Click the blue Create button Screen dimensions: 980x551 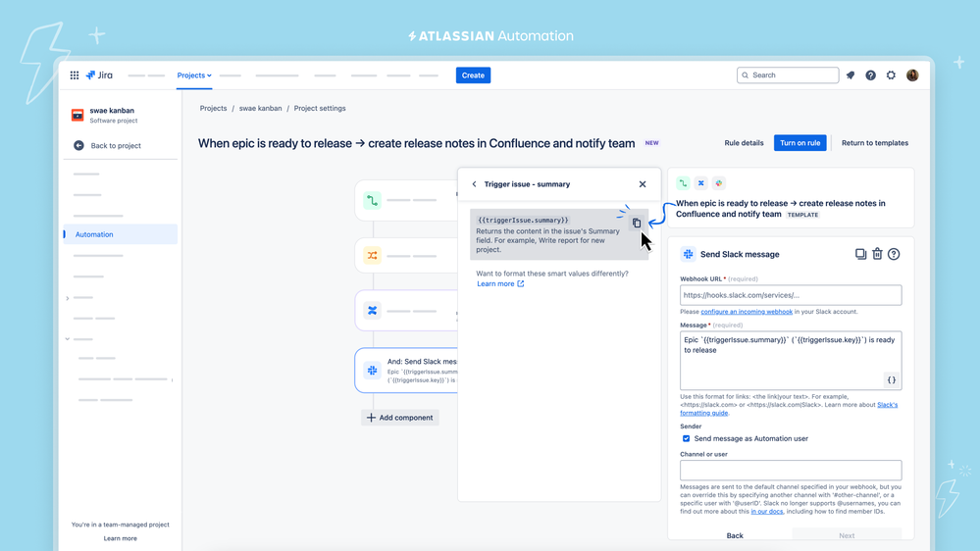coord(473,75)
